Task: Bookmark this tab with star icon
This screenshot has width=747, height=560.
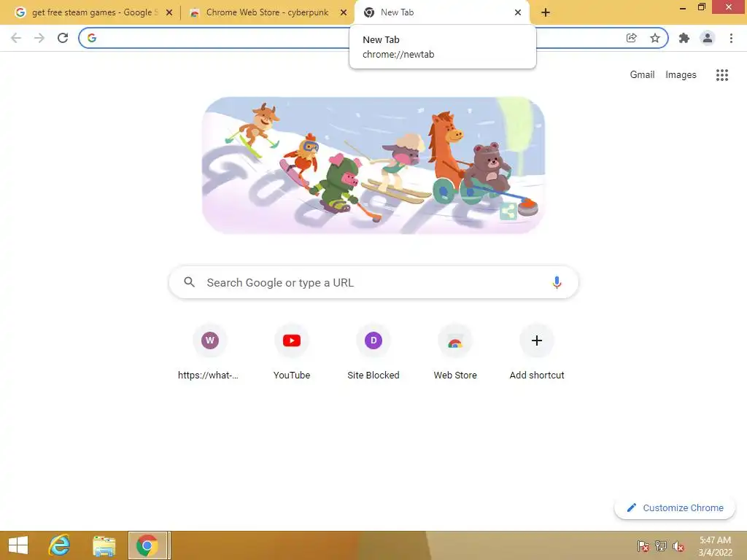Action: (x=655, y=38)
